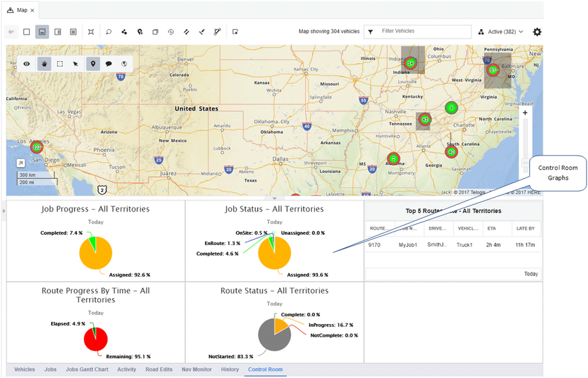The image size is (588, 378).
Task: Click the globe map layer icon
Action: [124, 64]
